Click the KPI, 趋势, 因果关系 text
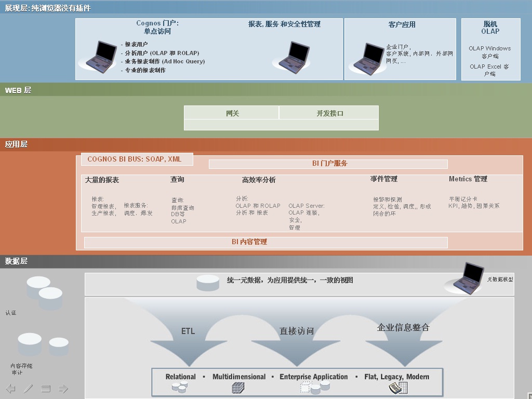 [x=474, y=206]
